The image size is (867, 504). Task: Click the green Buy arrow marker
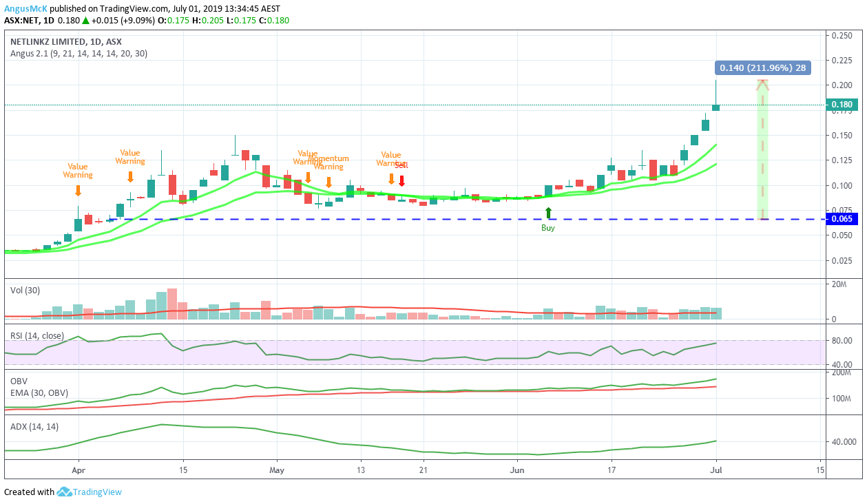coord(548,213)
